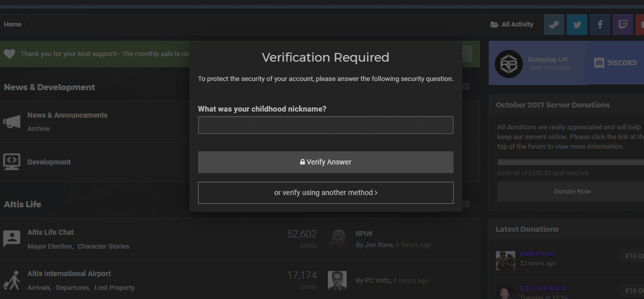
Task: Click the server donations progress bar
Action: [x=571, y=162]
